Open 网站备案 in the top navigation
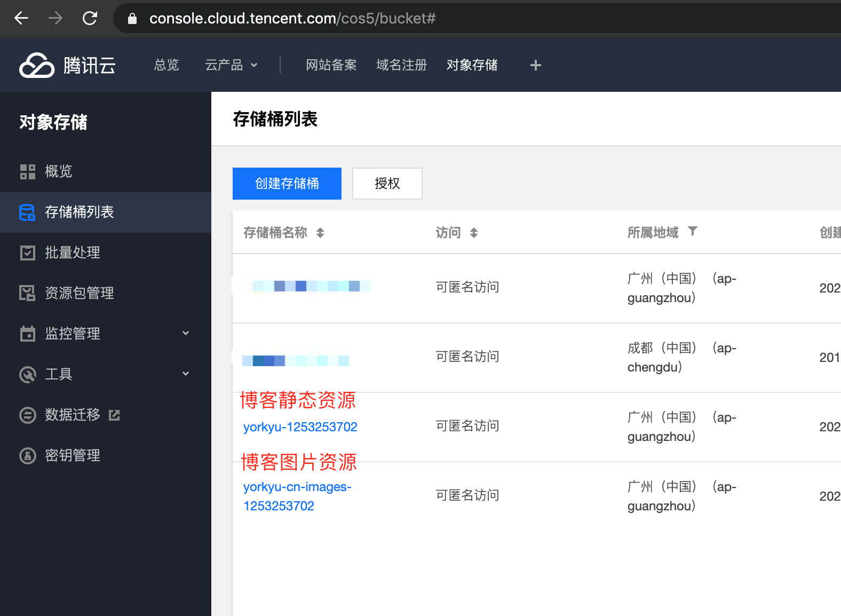The image size is (841, 616). (331, 65)
